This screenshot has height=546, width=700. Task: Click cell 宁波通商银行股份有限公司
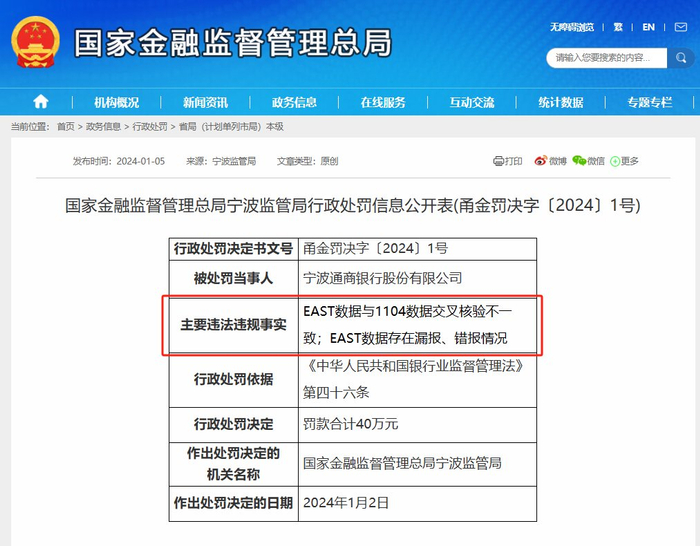click(417, 278)
